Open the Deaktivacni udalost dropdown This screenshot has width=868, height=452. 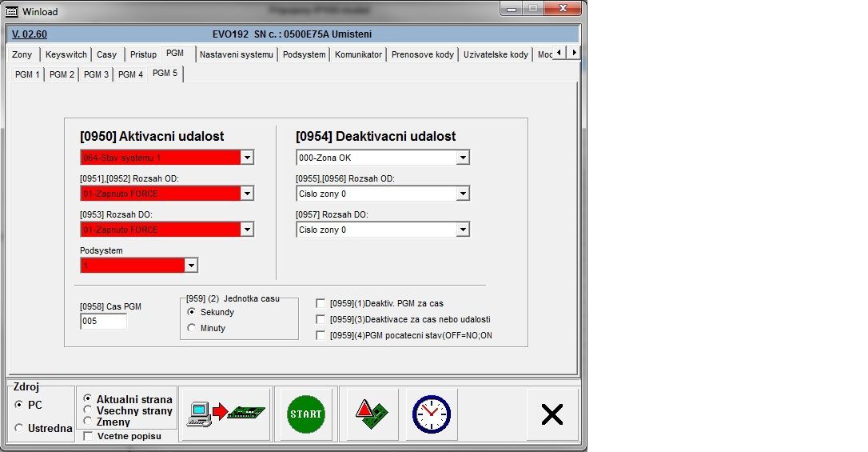[x=463, y=158]
